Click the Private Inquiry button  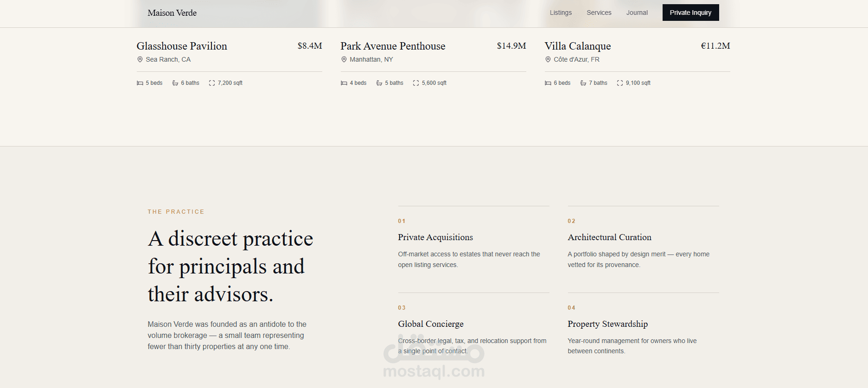(x=690, y=13)
